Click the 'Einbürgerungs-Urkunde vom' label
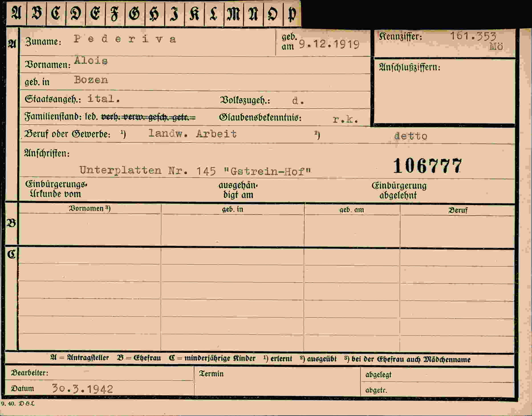 (56, 189)
